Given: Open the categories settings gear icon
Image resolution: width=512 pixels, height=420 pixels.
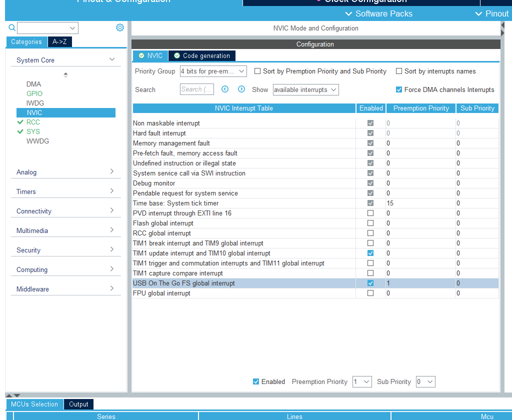Looking at the screenshot, I should point(120,27).
